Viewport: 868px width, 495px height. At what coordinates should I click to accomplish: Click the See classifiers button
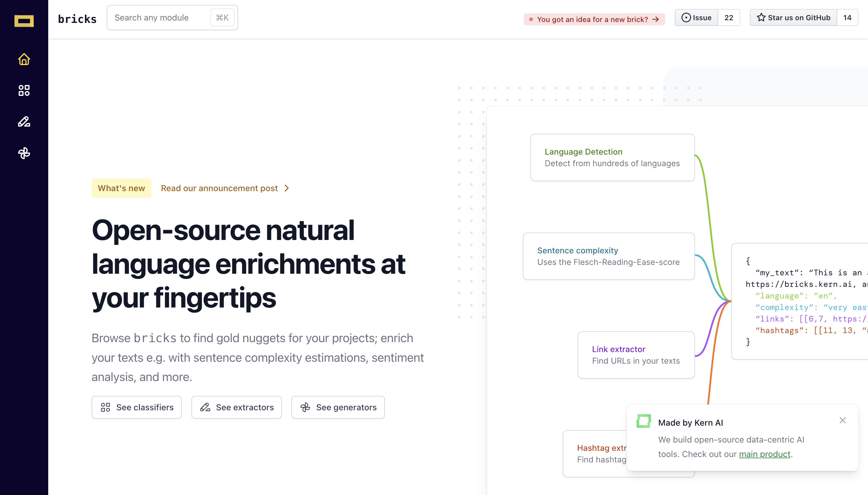[137, 407]
